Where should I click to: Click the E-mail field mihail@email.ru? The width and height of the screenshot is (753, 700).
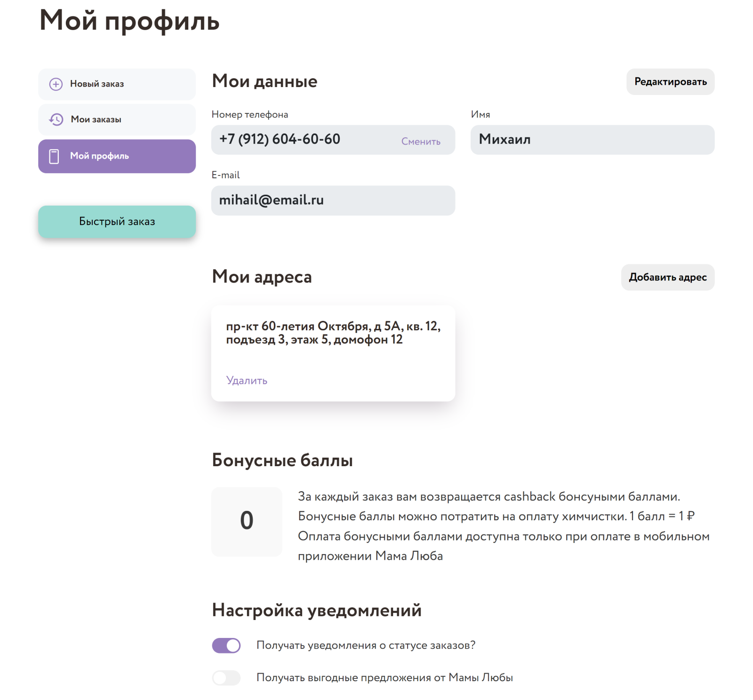[x=333, y=200]
